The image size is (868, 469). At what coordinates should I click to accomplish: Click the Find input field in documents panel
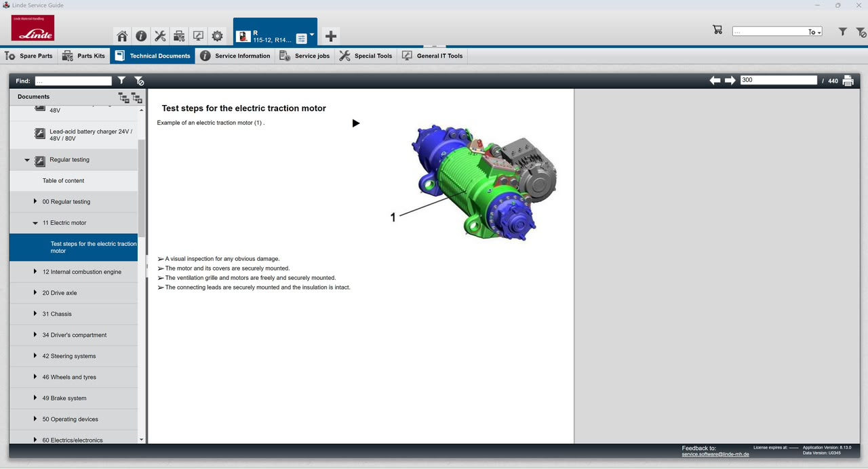tap(73, 81)
